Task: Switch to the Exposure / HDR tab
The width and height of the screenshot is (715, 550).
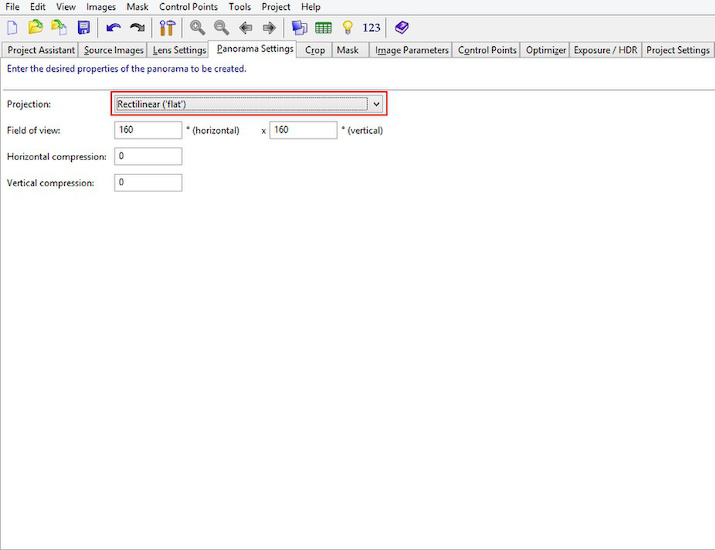Action: point(605,50)
